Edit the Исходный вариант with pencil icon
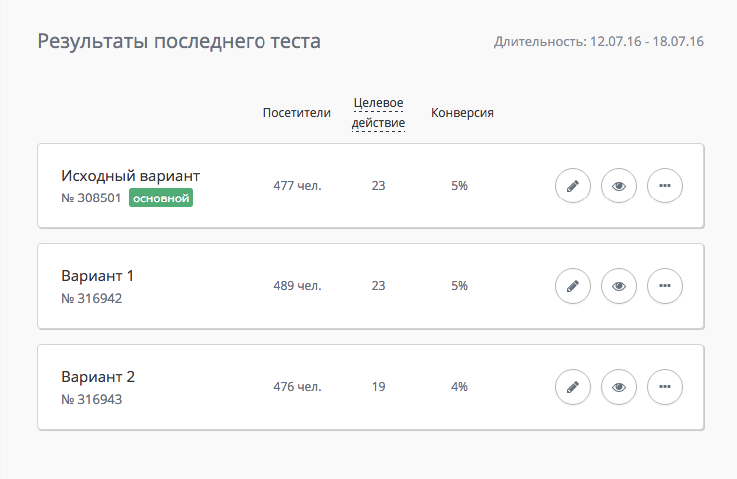 572,186
